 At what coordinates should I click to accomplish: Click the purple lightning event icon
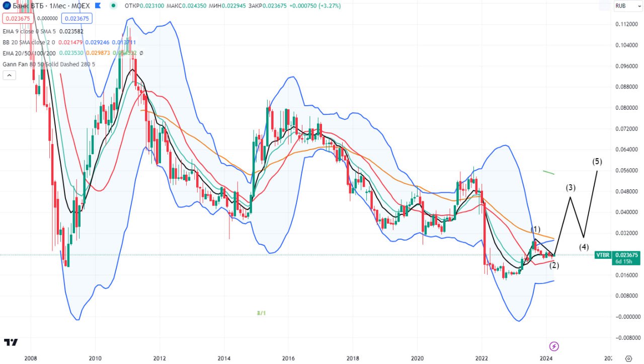pos(554,346)
